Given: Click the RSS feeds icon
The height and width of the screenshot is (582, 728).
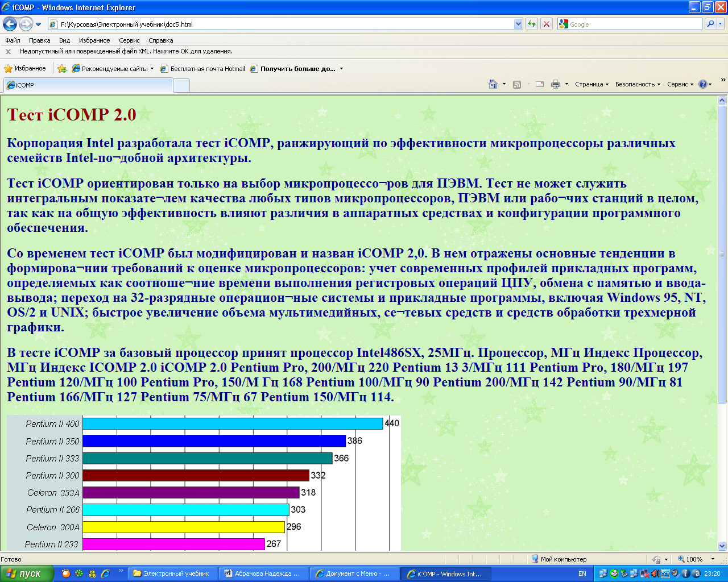Looking at the screenshot, I should (x=517, y=84).
